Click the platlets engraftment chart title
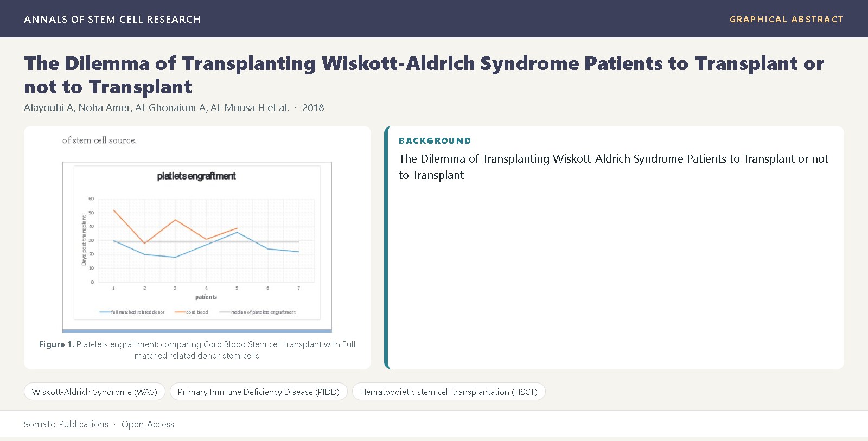The width and height of the screenshot is (868, 441). [196, 176]
